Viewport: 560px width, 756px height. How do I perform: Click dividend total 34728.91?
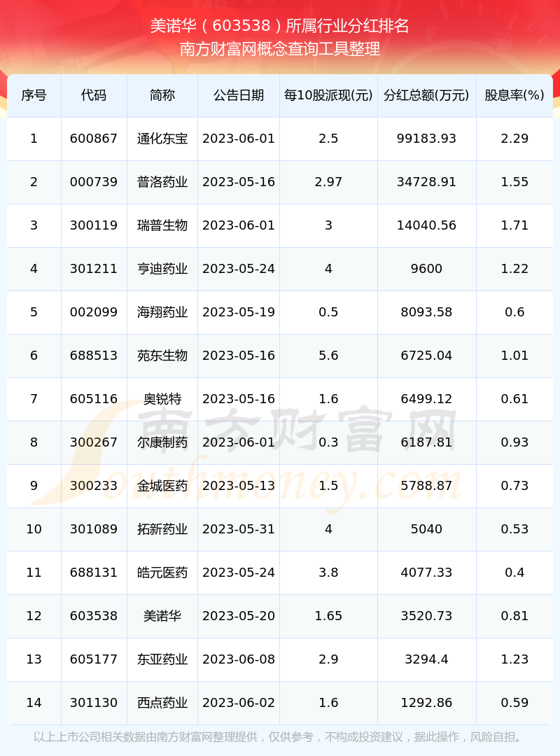426,182
